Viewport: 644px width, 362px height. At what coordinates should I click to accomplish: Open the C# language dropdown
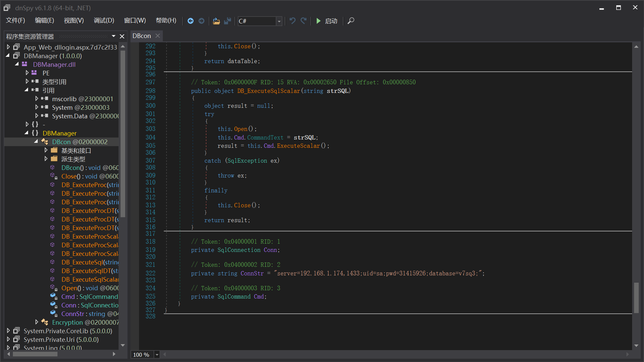[279, 21]
